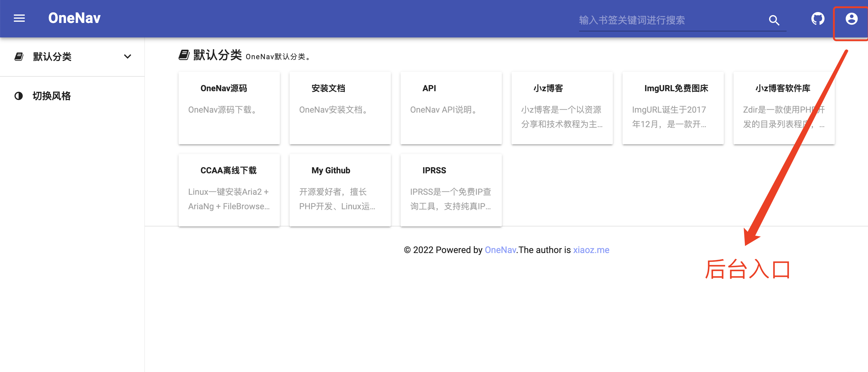
Task: Click description starting 'ImgURL诞生于2017'
Action: tap(669, 117)
